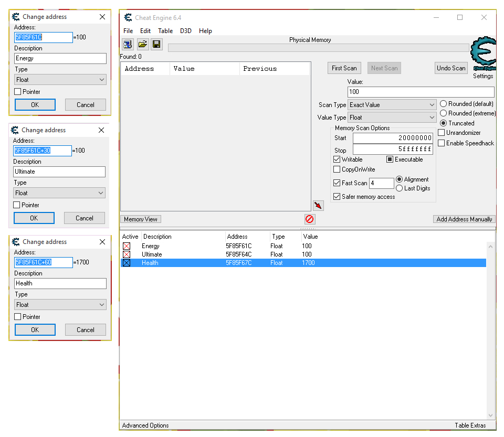Save the table with floppy disk icon
Screen dimensions: 504x437
point(156,44)
